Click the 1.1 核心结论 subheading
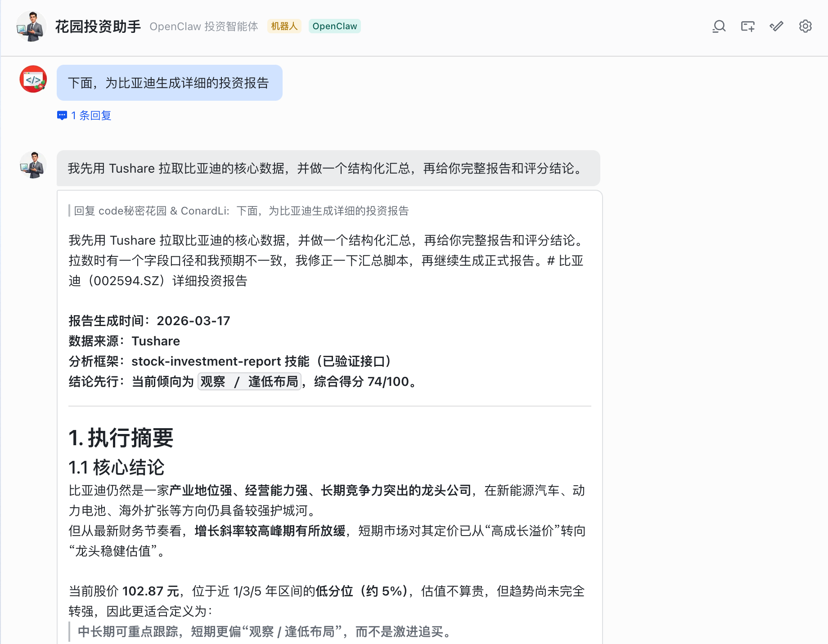Image resolution: width=828 pixels, height=644 pixels. tap(116, 467)
